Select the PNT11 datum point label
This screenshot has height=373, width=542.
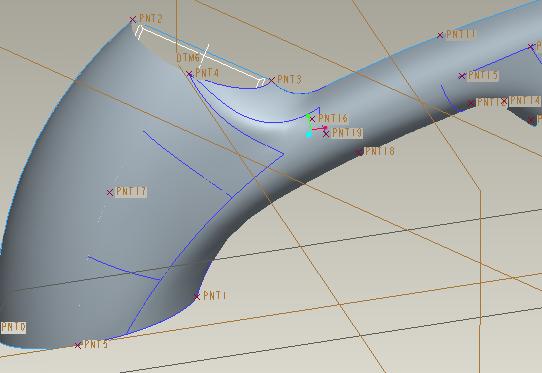coord(461,34)
